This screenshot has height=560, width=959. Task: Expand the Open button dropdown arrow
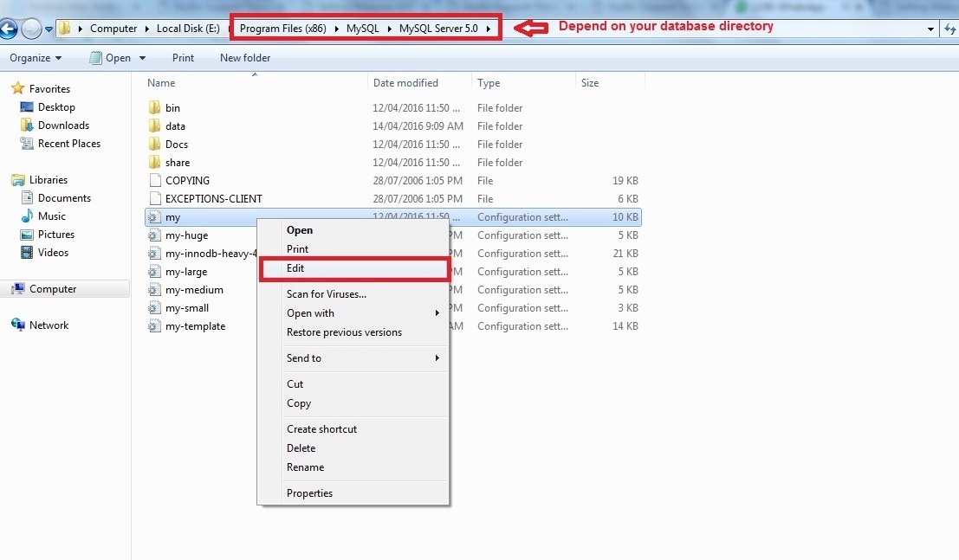(142, 58)
